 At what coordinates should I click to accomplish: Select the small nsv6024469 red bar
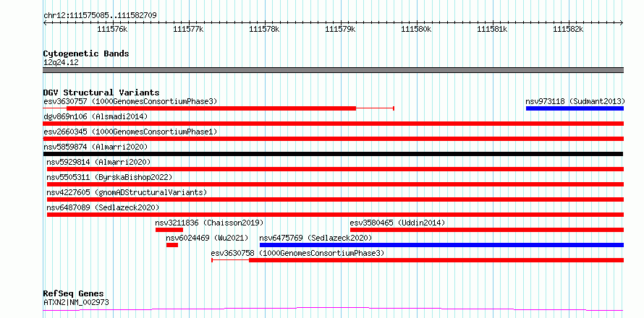172,245
